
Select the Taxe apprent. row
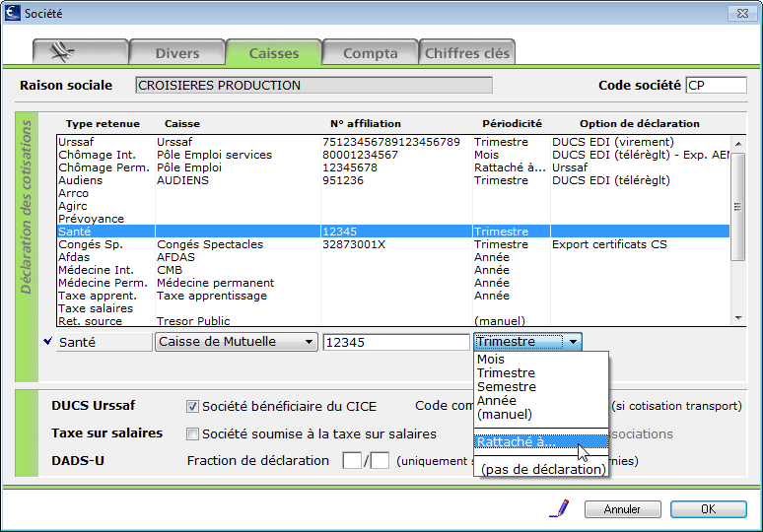[393, 296]
